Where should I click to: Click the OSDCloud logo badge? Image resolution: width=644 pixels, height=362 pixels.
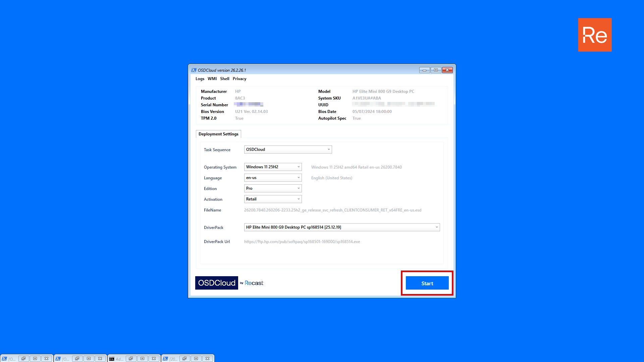[x=217, y=283]
